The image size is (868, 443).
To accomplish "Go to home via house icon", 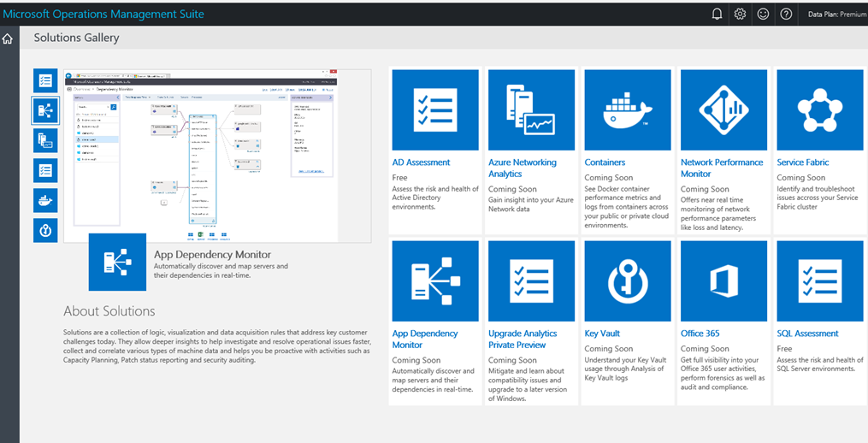I will click(x=7, y=38).
